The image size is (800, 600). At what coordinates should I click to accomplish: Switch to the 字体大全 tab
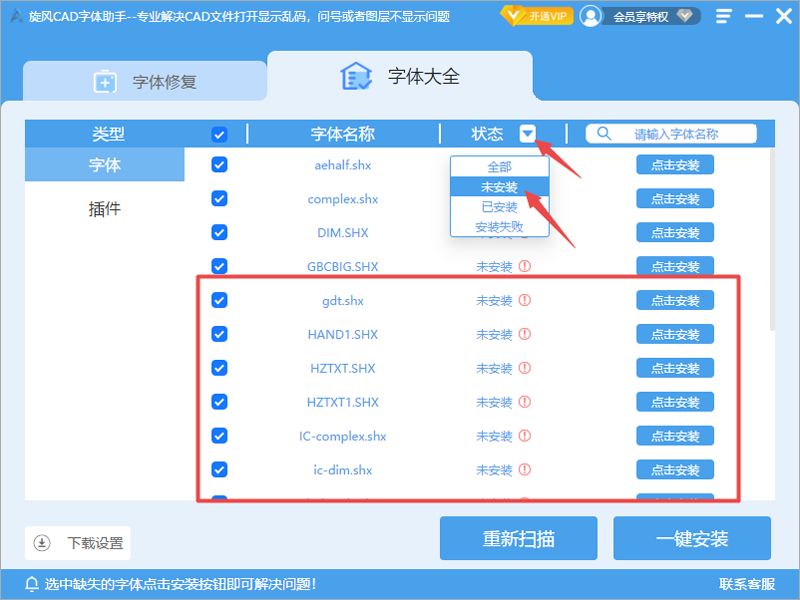tap(400, 76)
